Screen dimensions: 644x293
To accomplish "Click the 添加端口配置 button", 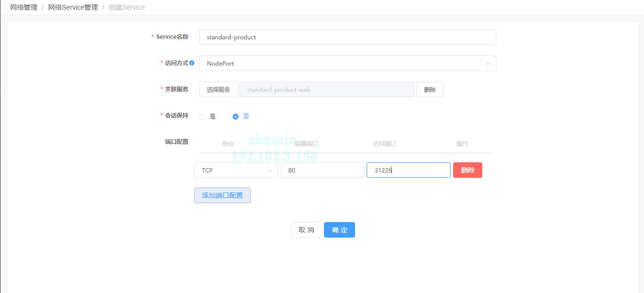I will pyautogui.click(x=222, y=195).
